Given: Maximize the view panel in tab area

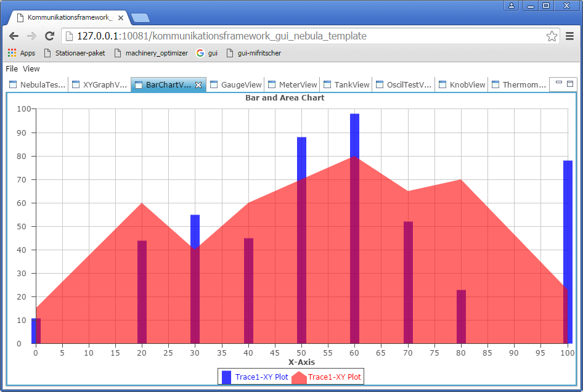Looking at the screenshot, I should coord(570,83).
